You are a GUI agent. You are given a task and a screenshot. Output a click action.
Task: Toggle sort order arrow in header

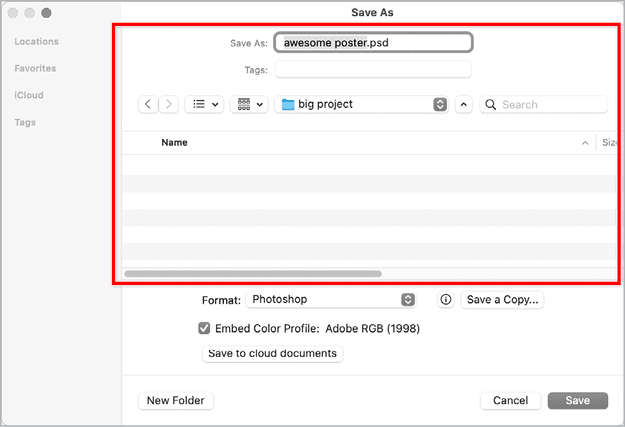coord(585,143)
